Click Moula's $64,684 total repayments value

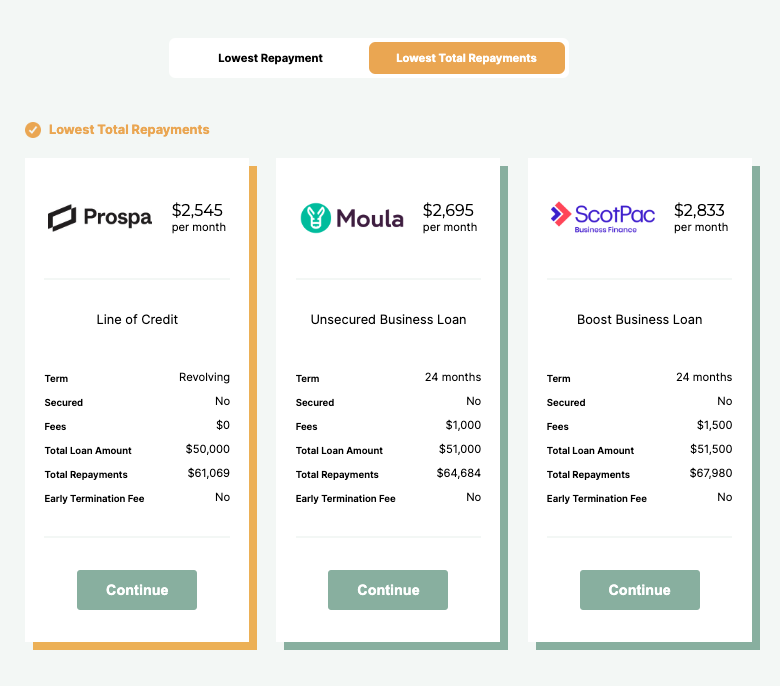point(459,473)
